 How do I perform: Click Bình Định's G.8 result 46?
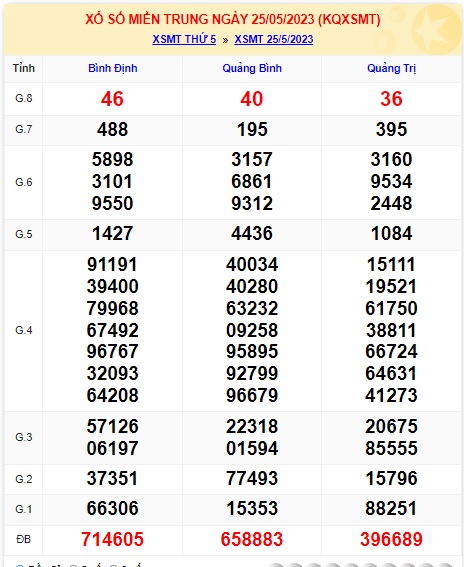112,99
